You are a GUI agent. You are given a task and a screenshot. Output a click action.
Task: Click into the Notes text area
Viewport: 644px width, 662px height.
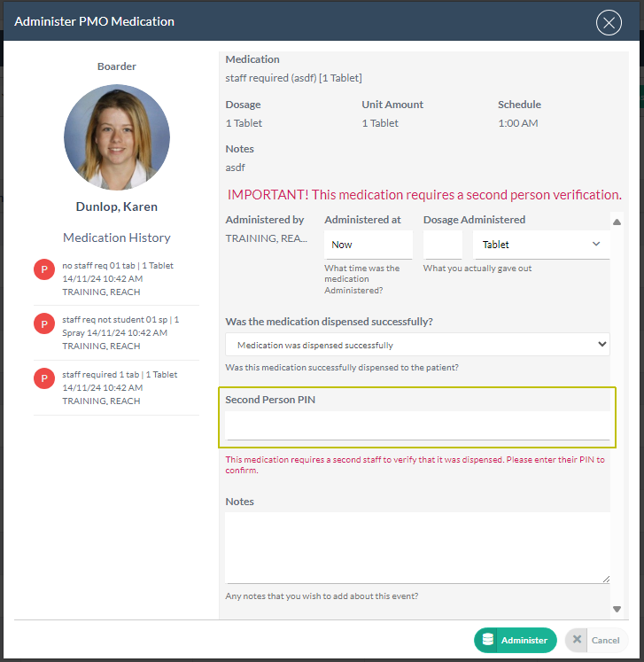tap(417, 548)
